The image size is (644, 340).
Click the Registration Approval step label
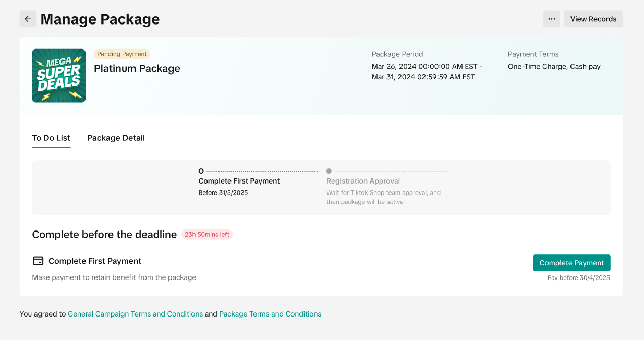[x=363, y=181]
